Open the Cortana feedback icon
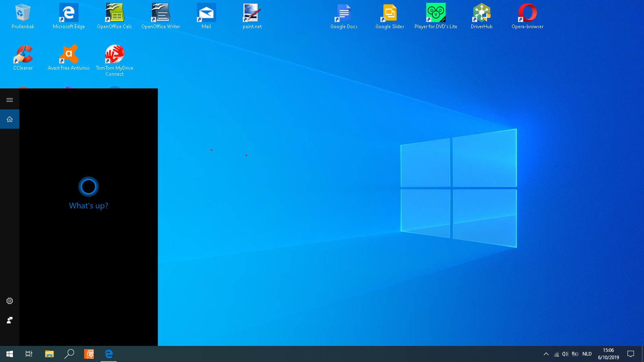 (x=10, y=320)
